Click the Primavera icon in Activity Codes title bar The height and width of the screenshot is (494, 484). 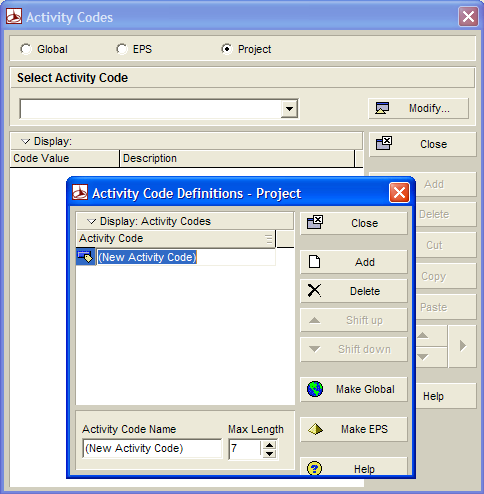[x=14, y=16]
